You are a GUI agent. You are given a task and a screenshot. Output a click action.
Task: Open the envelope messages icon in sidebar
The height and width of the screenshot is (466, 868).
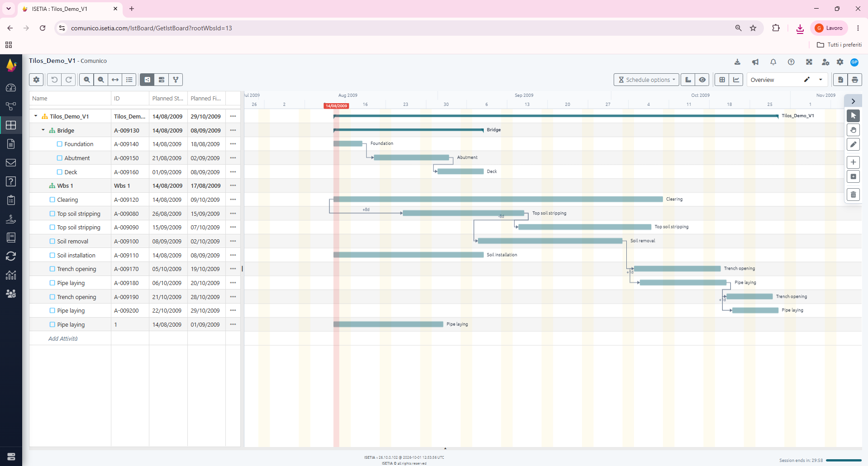pos(11,163)
